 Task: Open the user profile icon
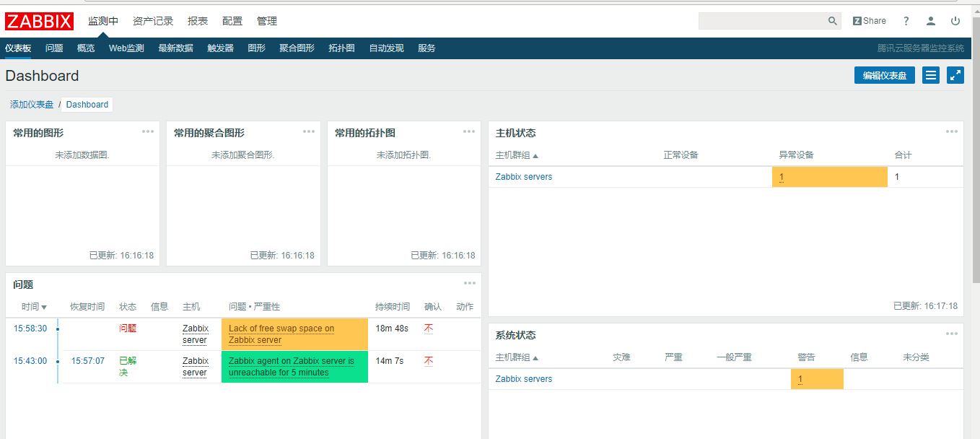(x=931, y=21)
